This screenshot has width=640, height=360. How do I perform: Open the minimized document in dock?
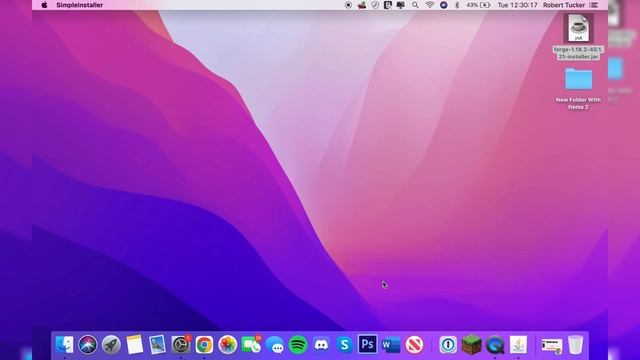[552, 345]
